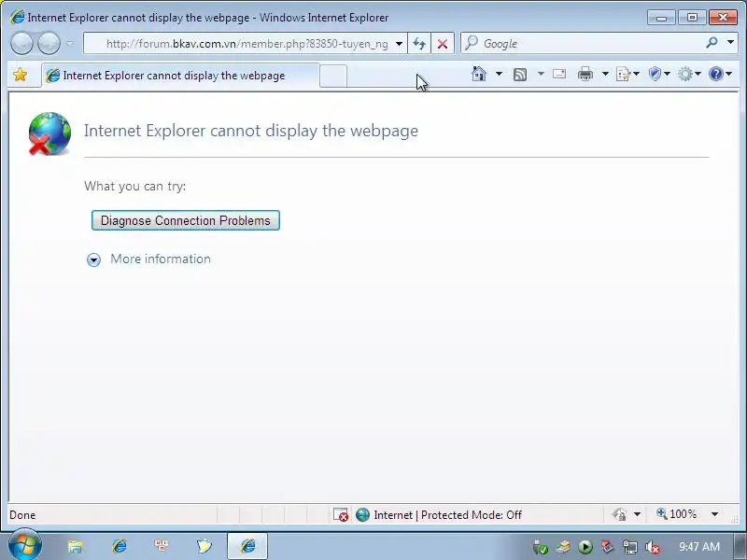This screenshot has height=560, width=747.
Task: Click the green play tray icon
Action: click(x=585, y=547)
